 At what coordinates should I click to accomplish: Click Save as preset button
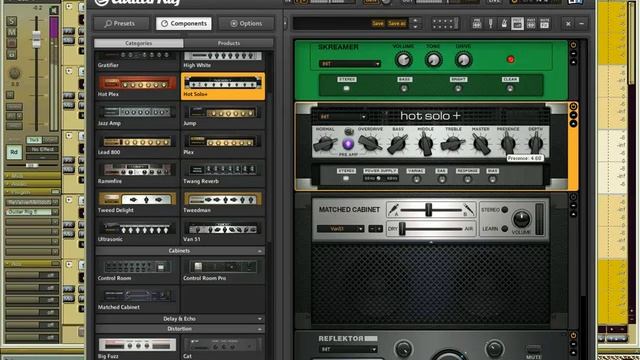tap(397, 24)
